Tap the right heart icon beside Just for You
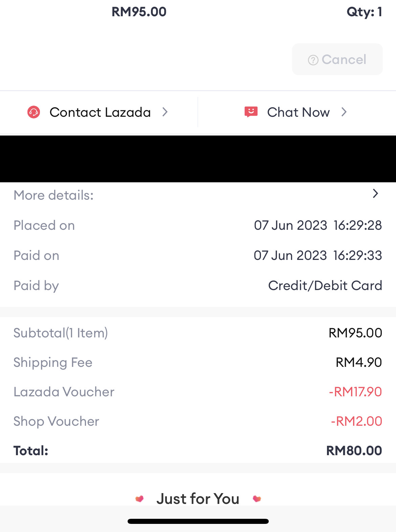396x532 pixels. click(257, 498)
